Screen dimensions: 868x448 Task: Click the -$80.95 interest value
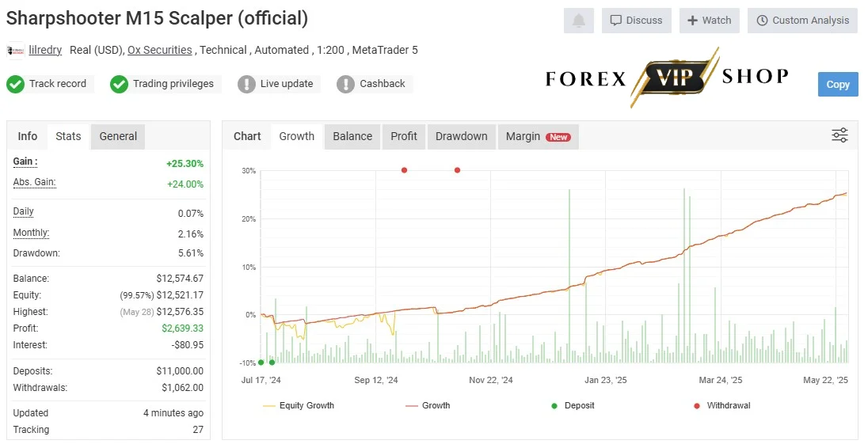click(187, 345)
